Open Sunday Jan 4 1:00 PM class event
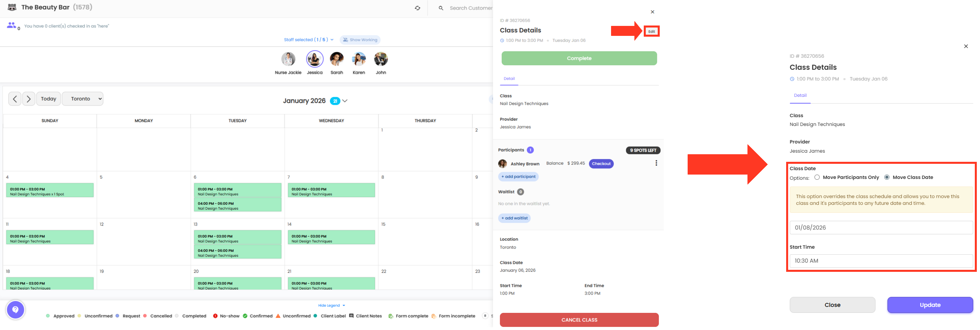980x330 pixels. tap(50, 191)
